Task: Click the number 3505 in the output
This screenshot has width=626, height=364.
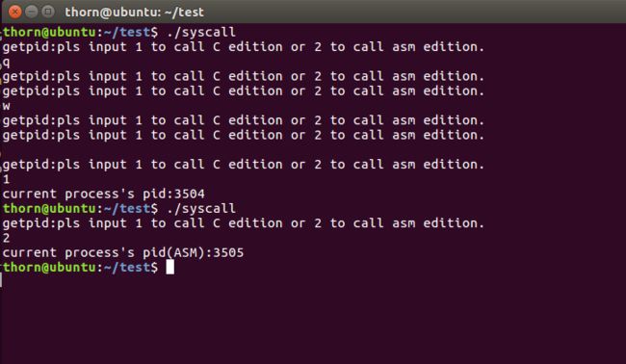Action: 228,252
